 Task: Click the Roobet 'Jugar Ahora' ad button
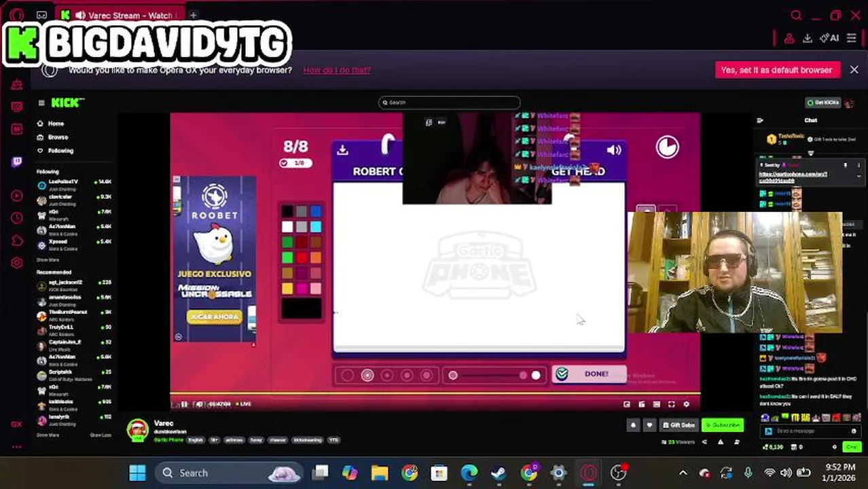(x=214, y=317)
